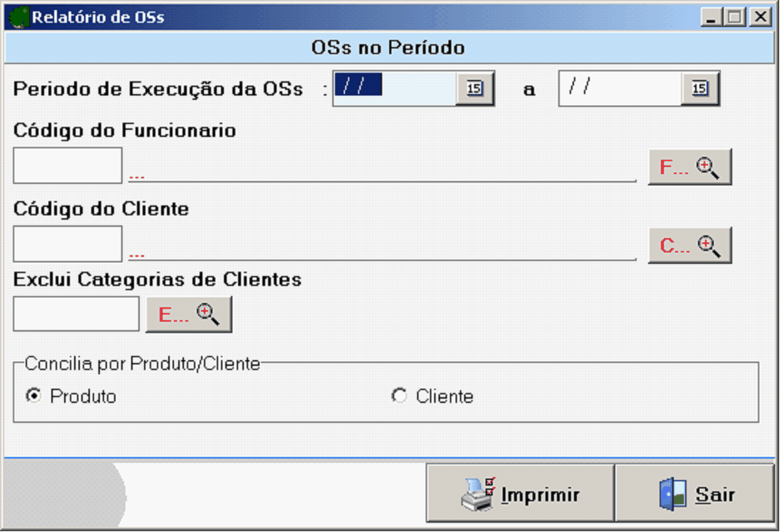The height and width of the screenshot is (532, 780).
Task: Maximize the Relatório de OSs window
Action: 735,17
